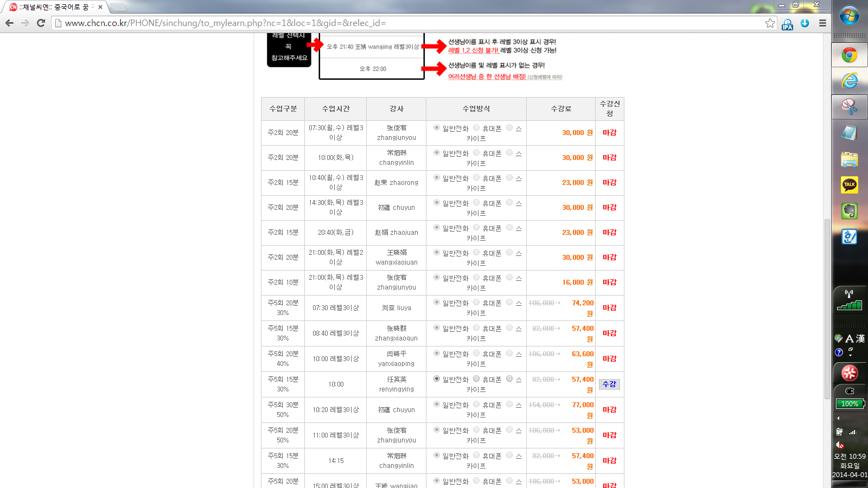Click the blue download extension icon
Screen dimensions: 868x488
click(805, 23)
